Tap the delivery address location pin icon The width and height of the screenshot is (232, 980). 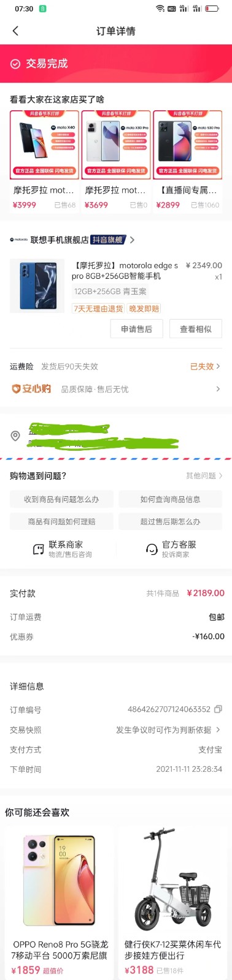[15, 436]
